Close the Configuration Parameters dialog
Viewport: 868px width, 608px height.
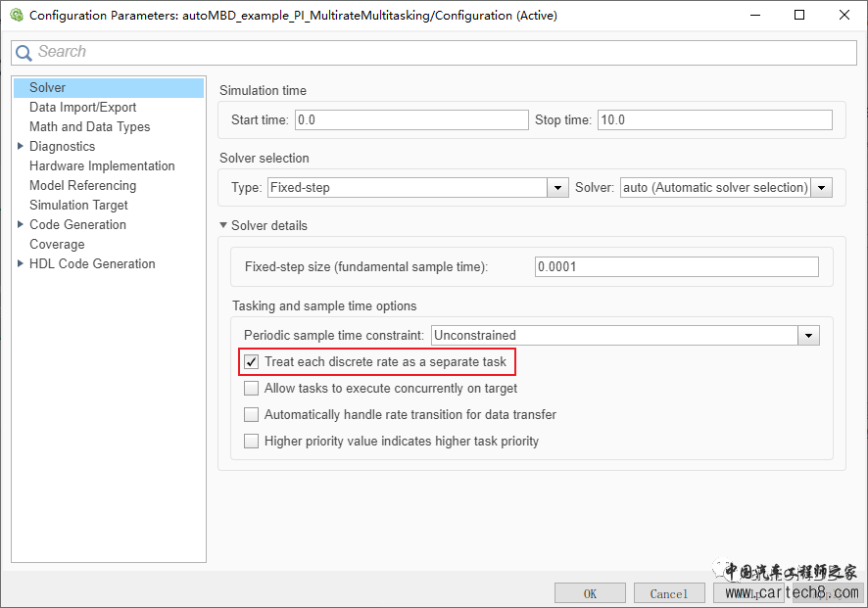click(x=844, y=15)
